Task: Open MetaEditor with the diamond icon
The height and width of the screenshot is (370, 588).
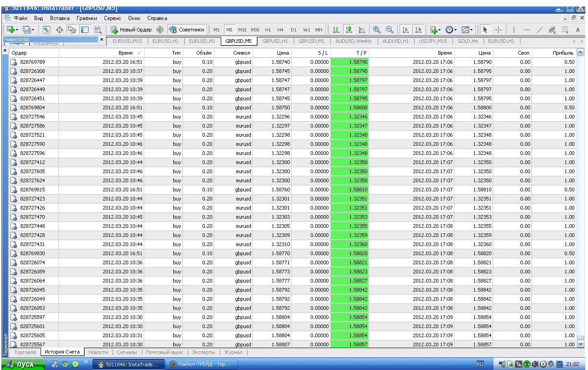Action: coord(160,30)
